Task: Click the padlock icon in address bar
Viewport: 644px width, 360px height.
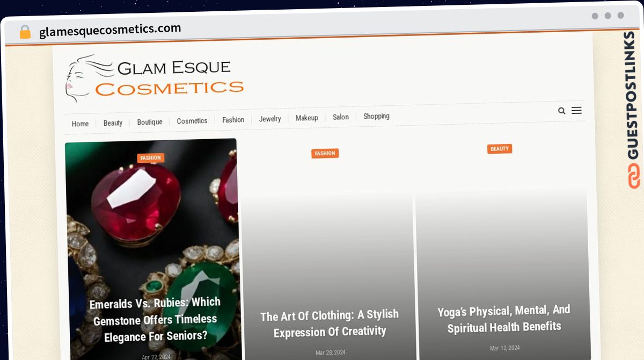Action: (x=25, y=32)
